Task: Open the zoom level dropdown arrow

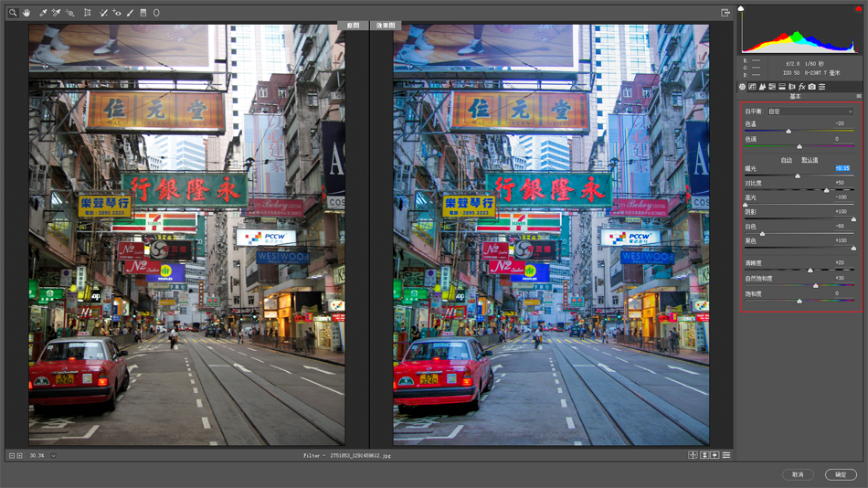Action: tap(53, 456)
